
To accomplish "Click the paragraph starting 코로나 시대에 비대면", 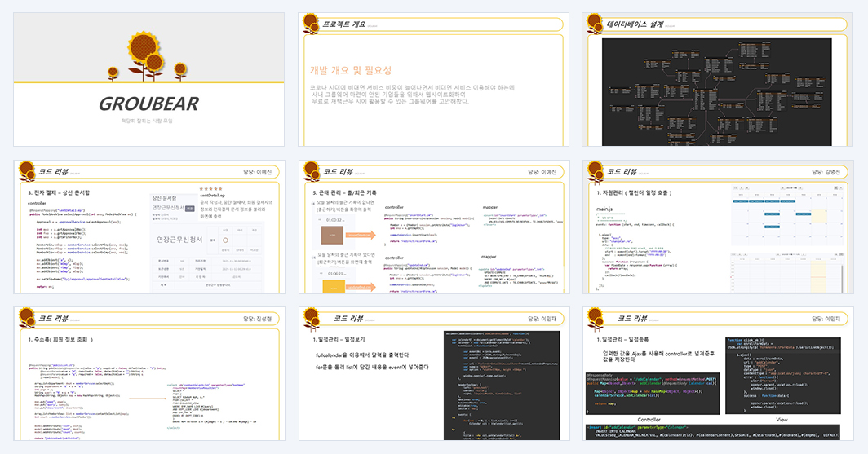I will tap(412, 95).
